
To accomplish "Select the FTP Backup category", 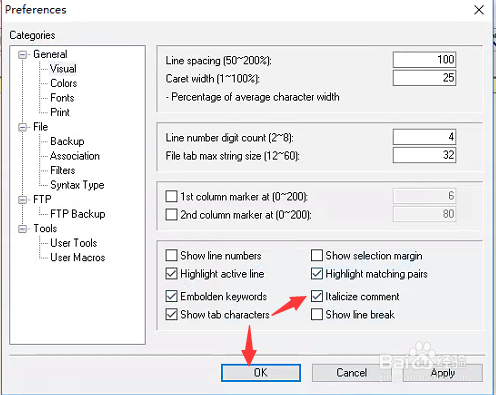I will [x=78, y=214].
